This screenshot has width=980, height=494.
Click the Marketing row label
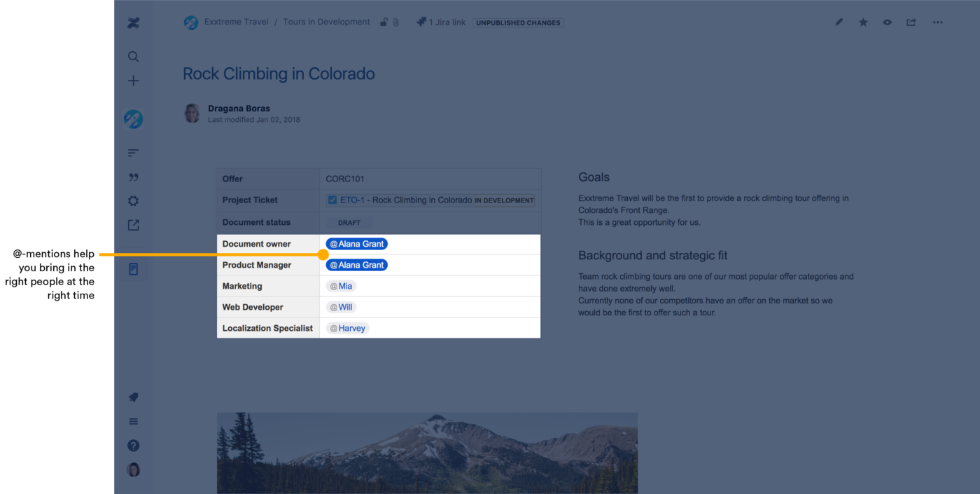coord(242,286)
